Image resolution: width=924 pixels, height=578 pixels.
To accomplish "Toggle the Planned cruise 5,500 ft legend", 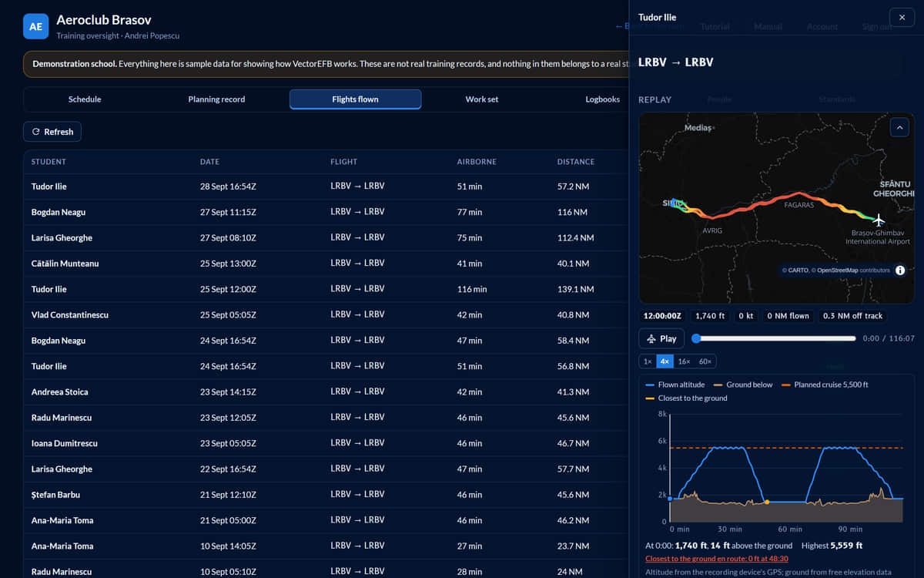I will (825, 385).
